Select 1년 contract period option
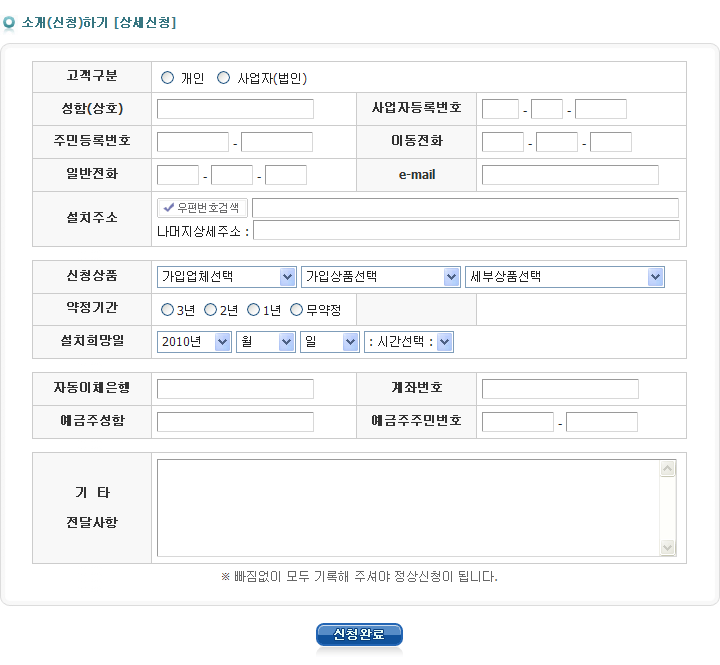720x665 pixels. click(253, 310)
